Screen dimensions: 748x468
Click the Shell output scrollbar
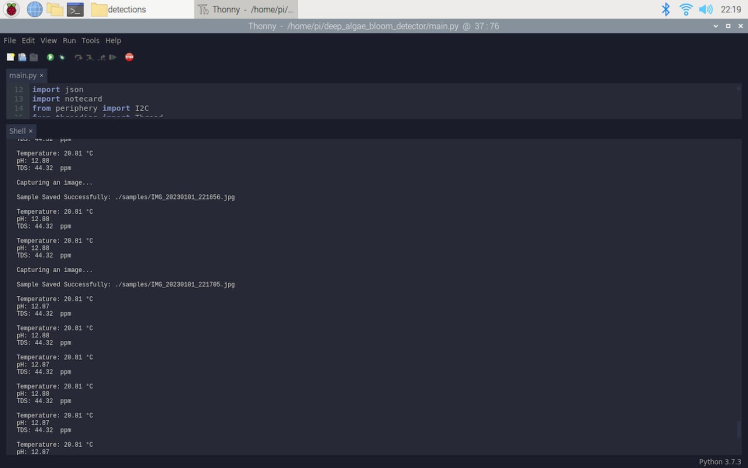738,428
